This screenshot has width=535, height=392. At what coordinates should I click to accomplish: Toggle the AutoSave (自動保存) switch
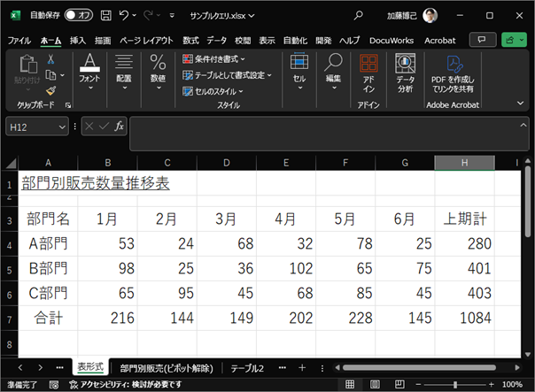click(x=80, y=16)
